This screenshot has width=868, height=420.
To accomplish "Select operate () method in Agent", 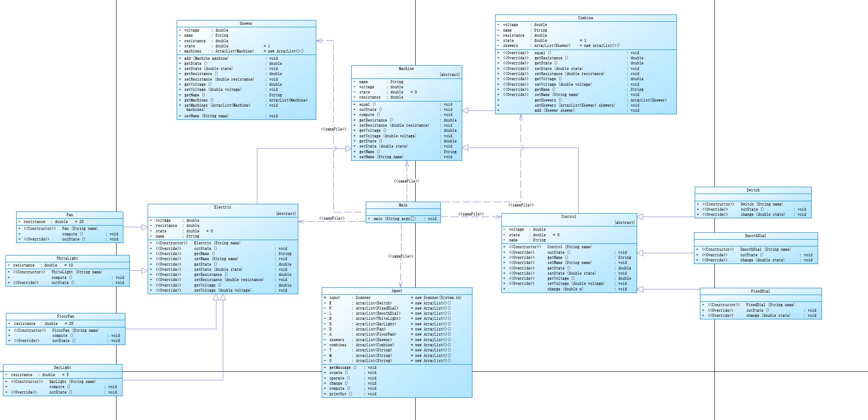I will pyautogui.click(x=351, y=378).
